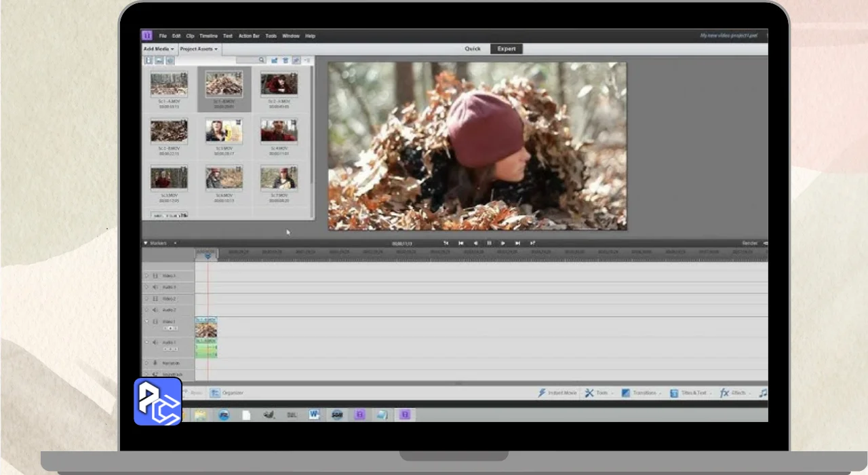Open the Timeline menu
This screenshot has width=868, height=475.
[208, 36]
